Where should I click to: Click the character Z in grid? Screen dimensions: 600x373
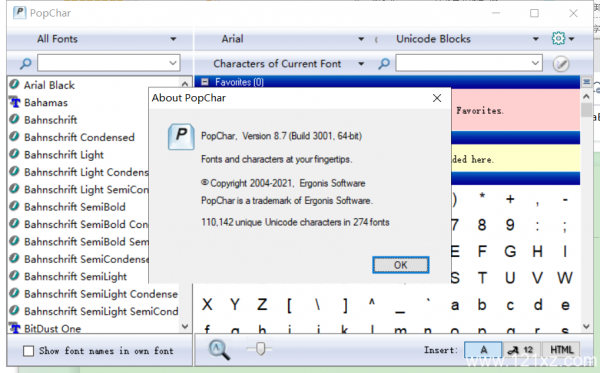[x=262, y=305]
